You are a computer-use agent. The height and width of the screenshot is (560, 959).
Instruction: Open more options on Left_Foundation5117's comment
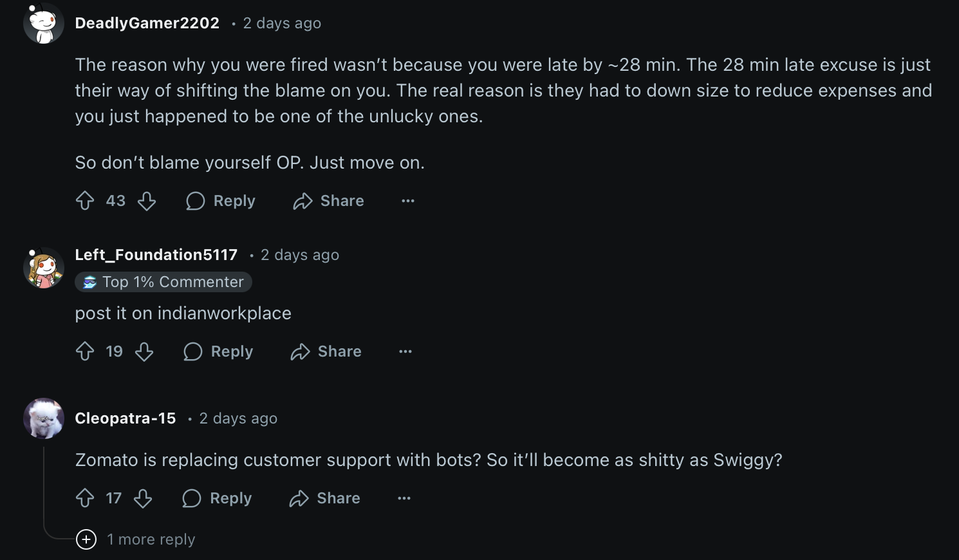point(405,351)
